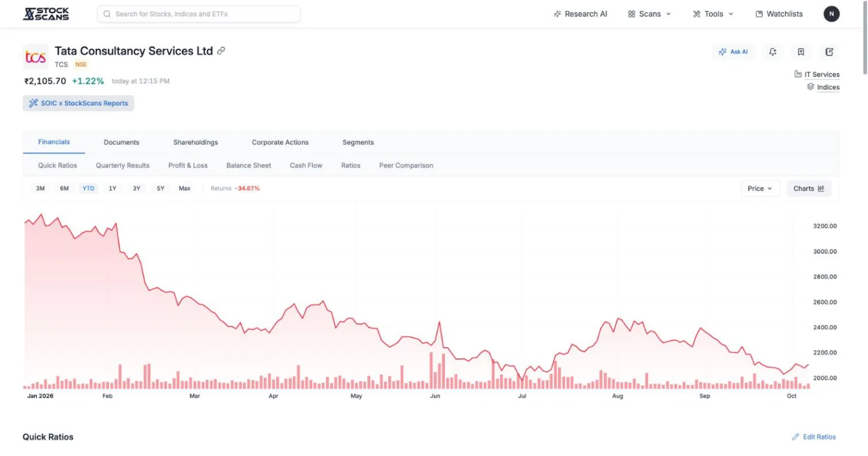868x456 pixels.
Task: Switch to Charts view
Action: click(x=809, y=189)
